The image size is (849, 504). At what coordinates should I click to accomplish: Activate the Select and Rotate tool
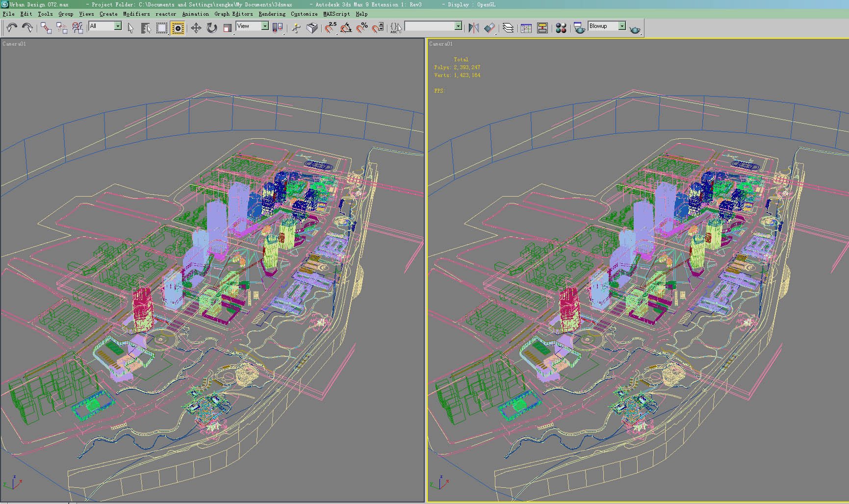[212, 28]
